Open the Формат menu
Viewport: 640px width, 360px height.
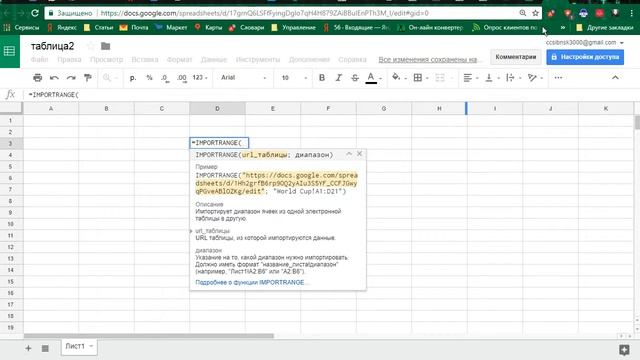coord(179,60)
